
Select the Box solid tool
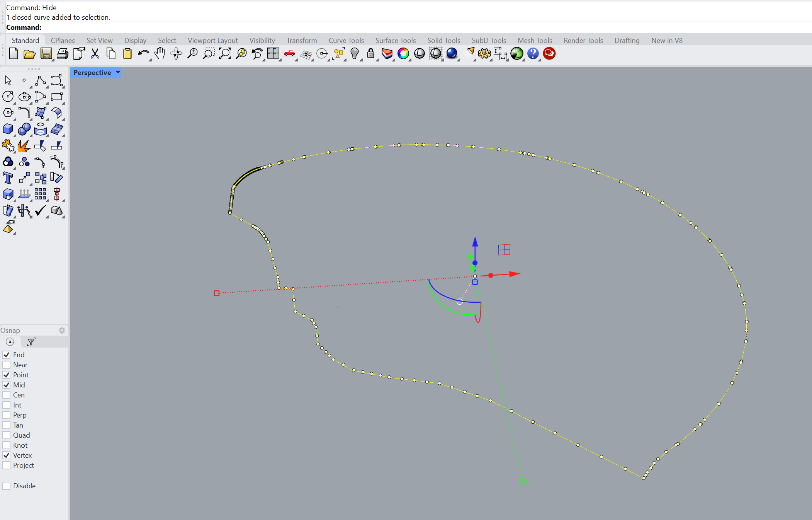8,129
